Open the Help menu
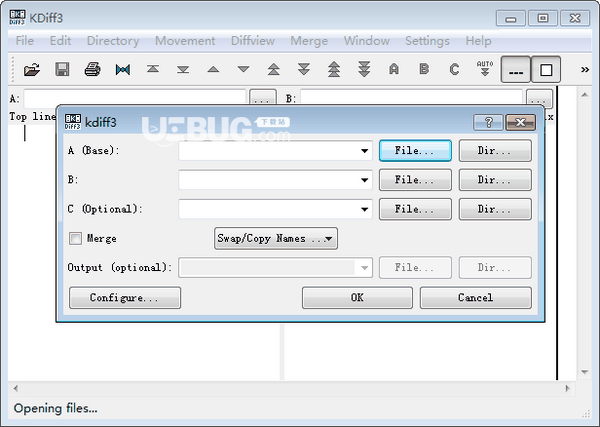The image size is (600, 427). point(478,41)
